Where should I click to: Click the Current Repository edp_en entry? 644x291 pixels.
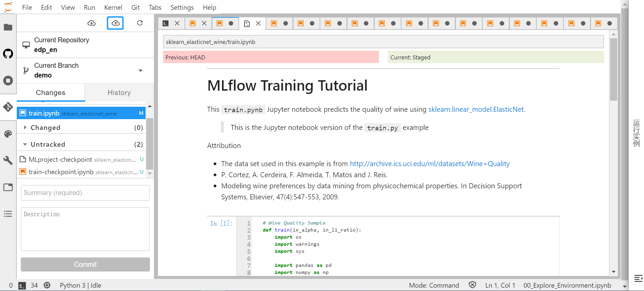pos(86,45)
